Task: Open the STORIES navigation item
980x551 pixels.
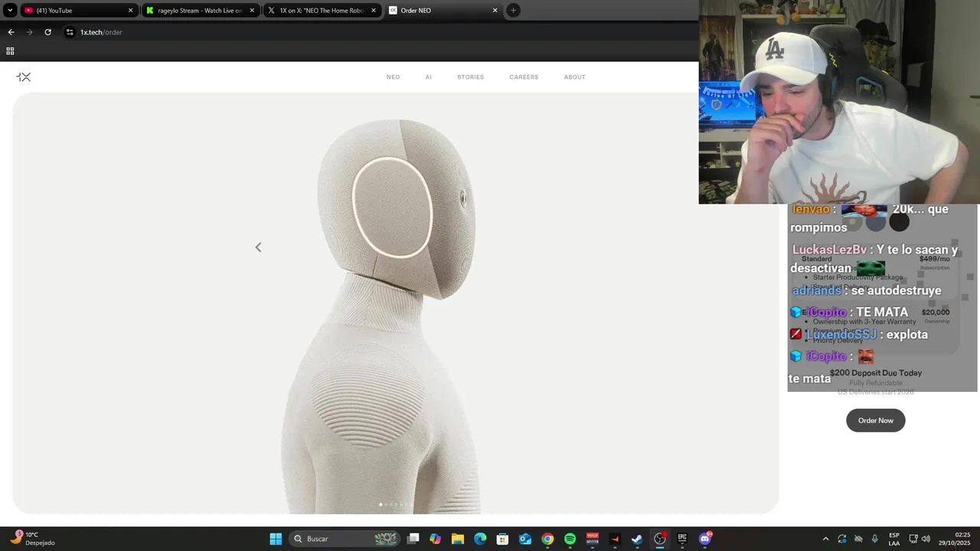Action: point(471,77)
